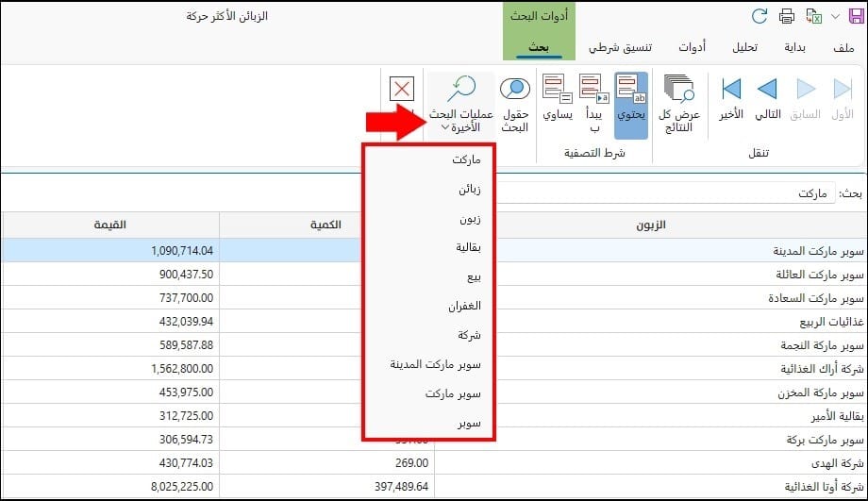Select row شركة أراك الغذائية
The image size is (868, 501).
coord(822,369)
